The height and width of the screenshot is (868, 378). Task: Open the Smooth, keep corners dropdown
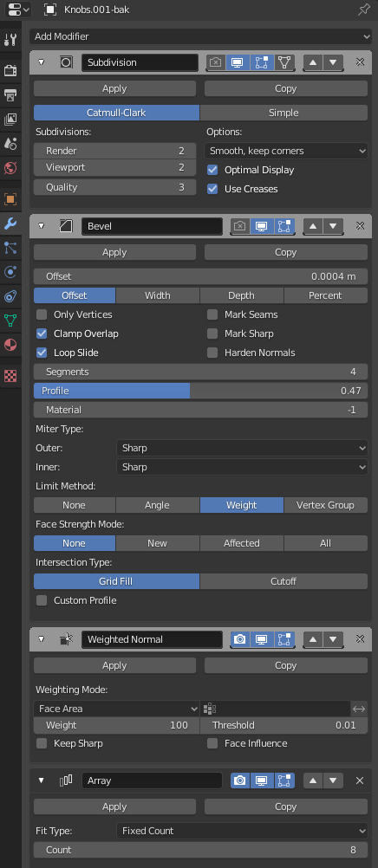pyautogui.click(x=286, y=151)
